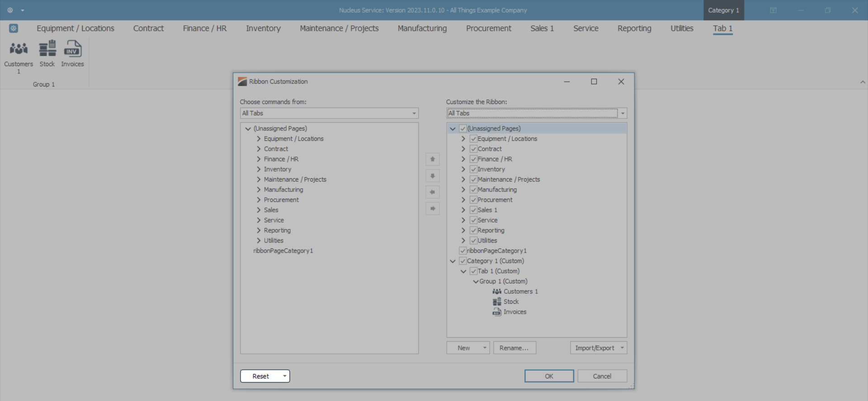
Task: Select Maintenance / Projects in left tree
Action: pyautogui.click(x=295, y=180)
